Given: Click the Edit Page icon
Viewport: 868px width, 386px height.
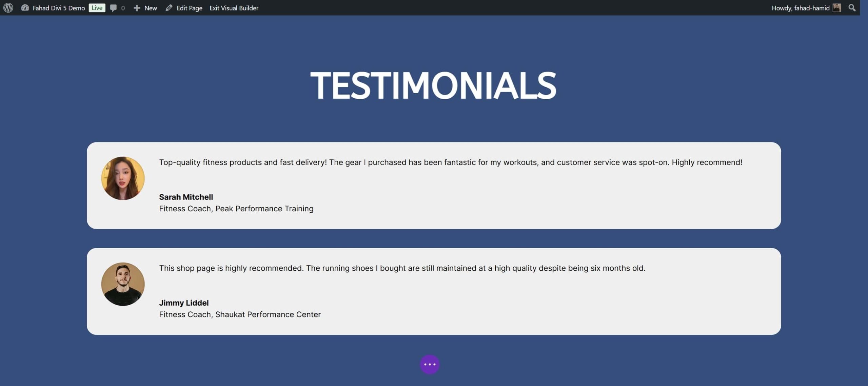Looking at the screenshot, I should point(168,7).
